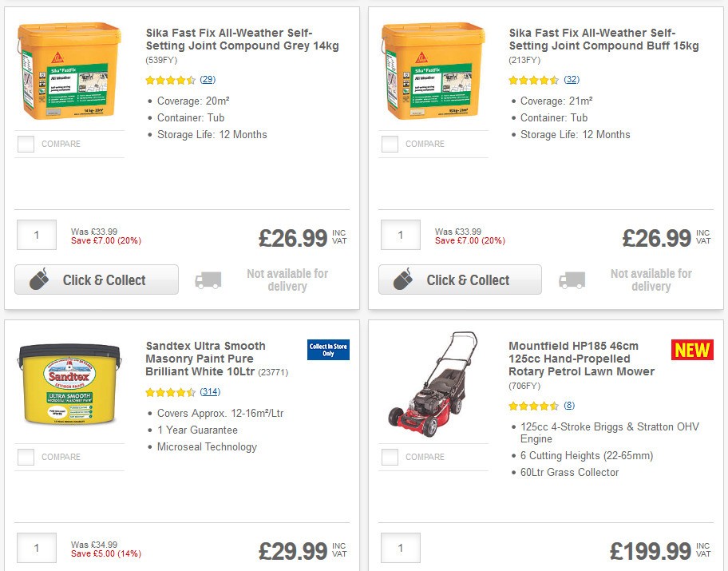Enable COMPARE for Sika Buff joint compound
728x571 pixels.
click(x=389, y=144)
